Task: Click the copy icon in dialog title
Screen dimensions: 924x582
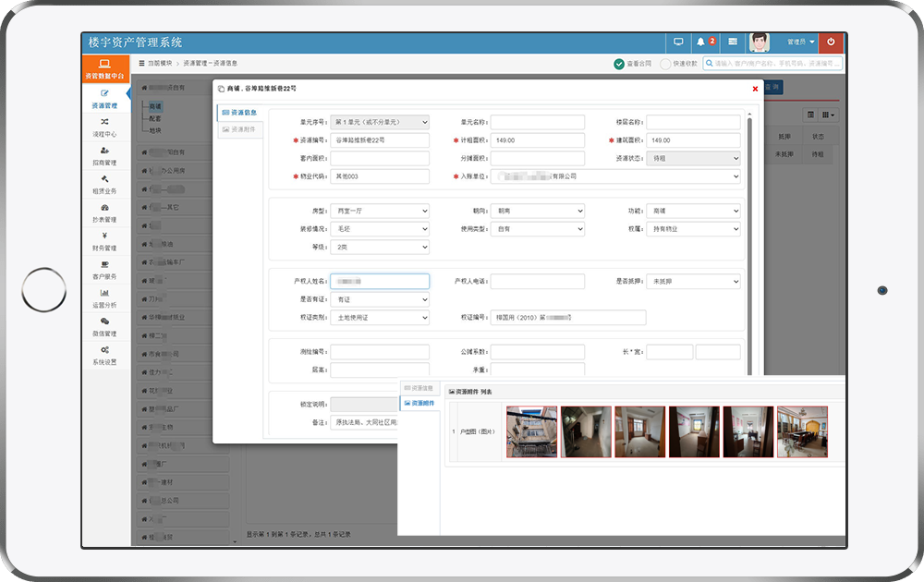Action: click(221, 89)
